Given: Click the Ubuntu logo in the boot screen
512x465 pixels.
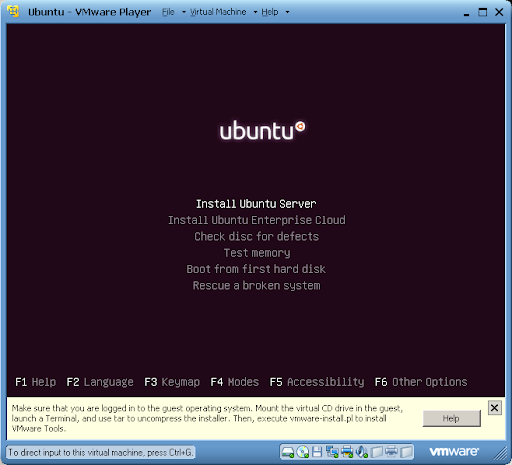Looking at the screenshot, I should pyautogui.click(x=262, y=130).
